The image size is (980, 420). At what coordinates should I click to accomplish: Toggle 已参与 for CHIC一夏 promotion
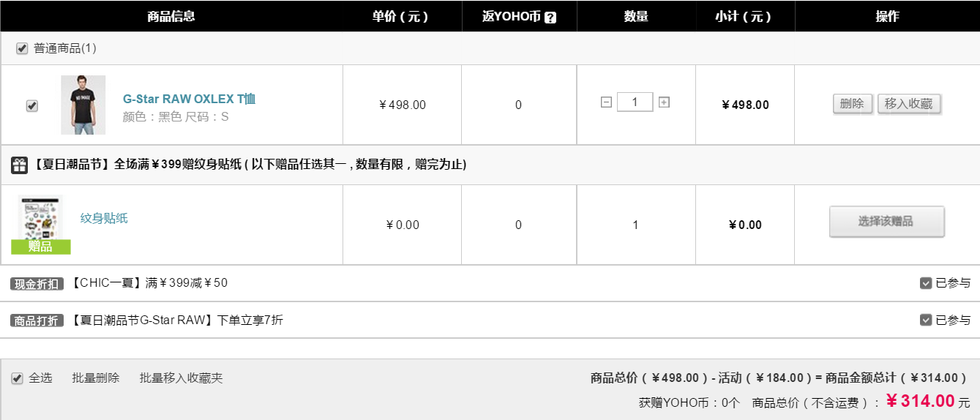[926, 283]
